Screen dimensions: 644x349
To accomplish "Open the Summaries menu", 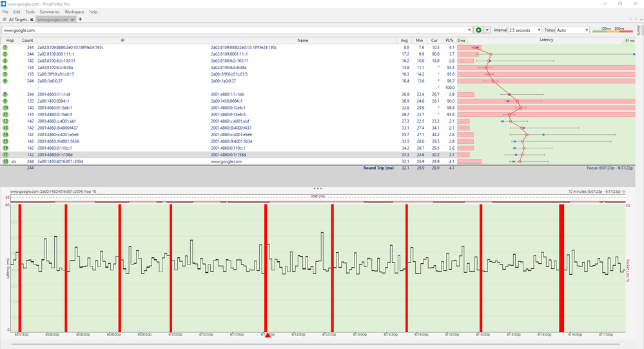I will [x=50, y=12].
